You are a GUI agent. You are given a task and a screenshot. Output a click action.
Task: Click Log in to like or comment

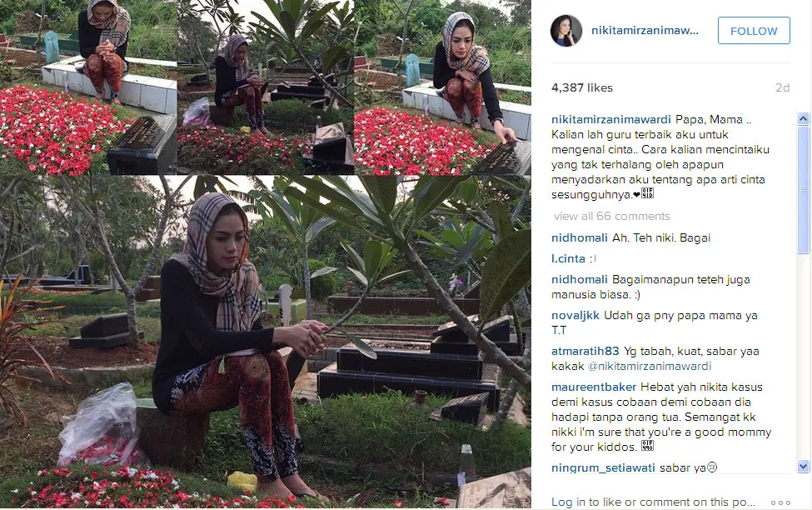pyautogui.click(x=653, y=502)
